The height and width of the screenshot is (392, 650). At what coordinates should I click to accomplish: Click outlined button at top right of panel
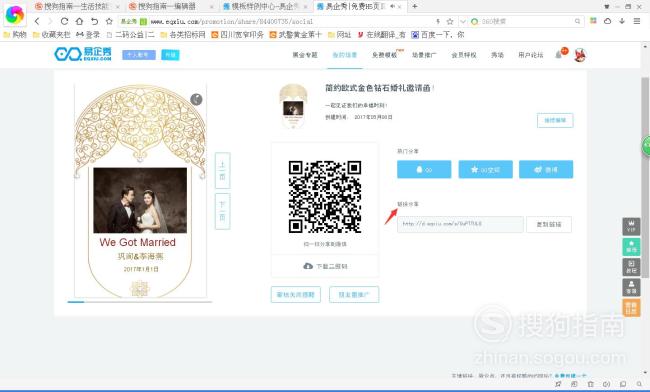[555, 120]
